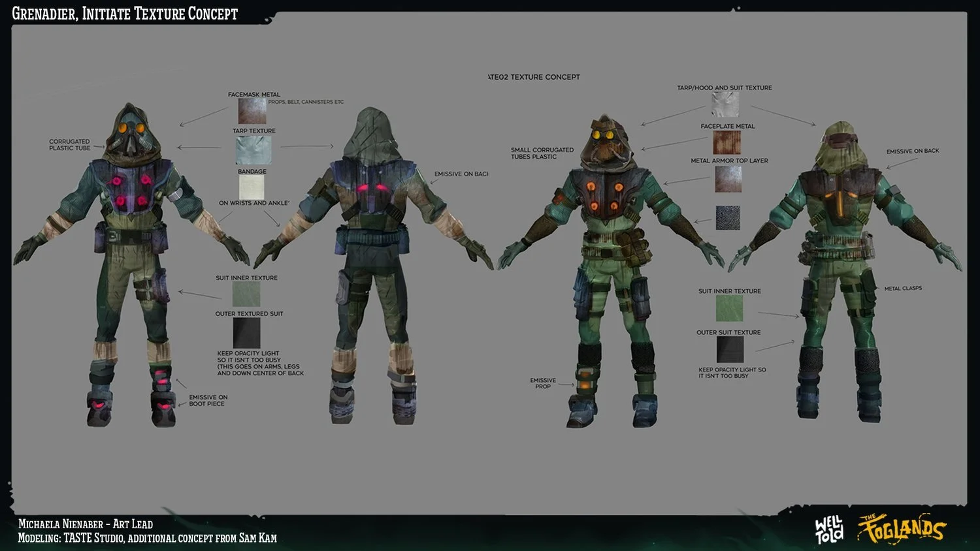Image resolution: width=980 pixels, height=551 pixels.
Task: Click the 'METAL CLASPS' annotation
Action: [x=903, y=288]
